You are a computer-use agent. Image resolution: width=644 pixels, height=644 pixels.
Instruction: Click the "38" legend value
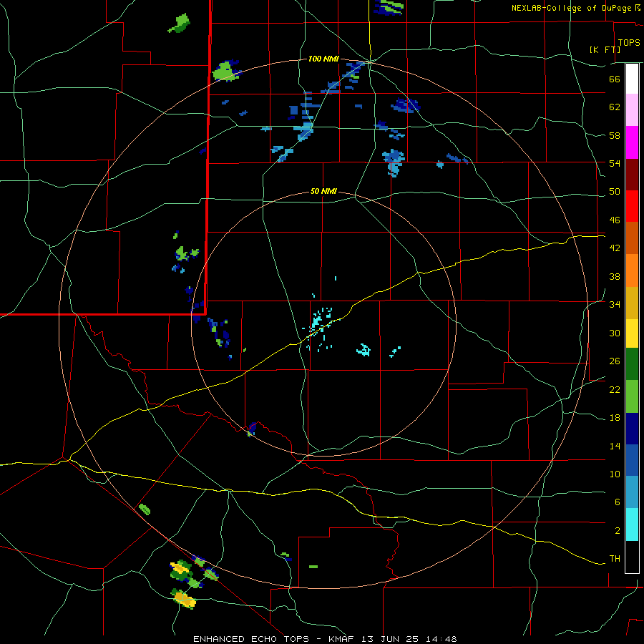[615, 276]
